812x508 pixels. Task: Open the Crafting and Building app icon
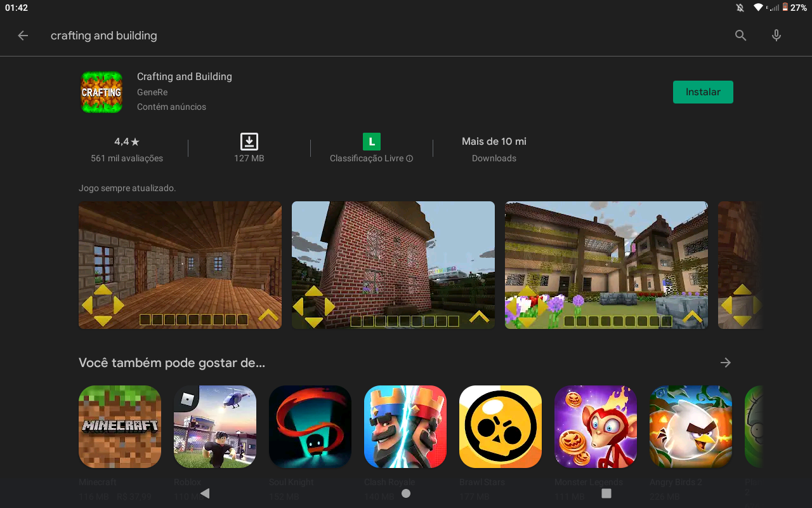click(x=101, y=92)
